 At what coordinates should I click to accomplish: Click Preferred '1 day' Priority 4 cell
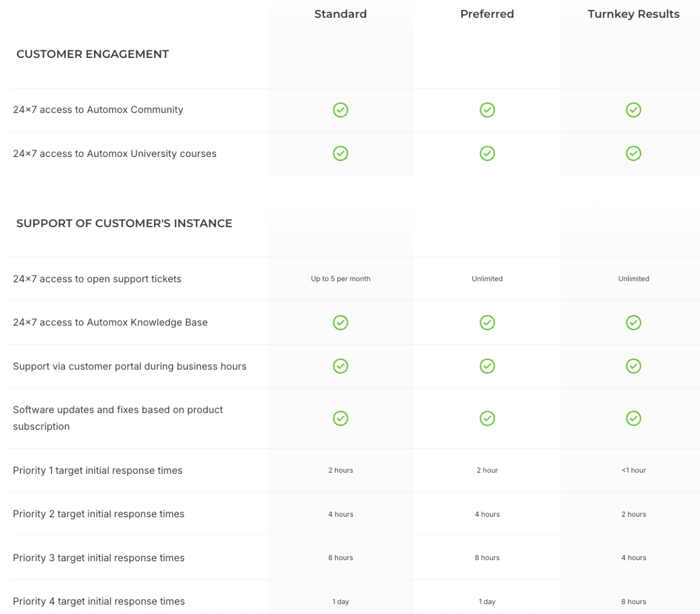coord(487,602)
